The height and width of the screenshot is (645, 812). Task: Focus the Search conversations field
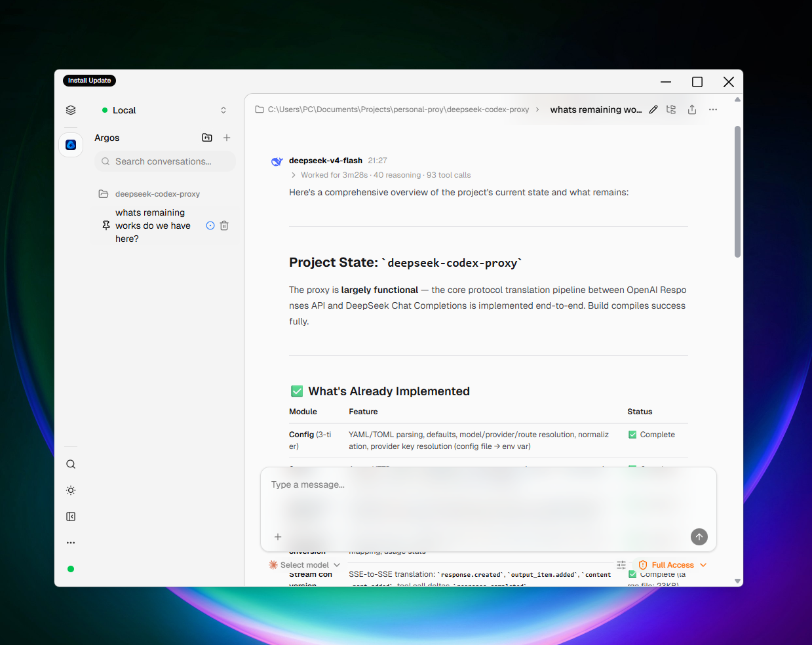tap(165, 161)
